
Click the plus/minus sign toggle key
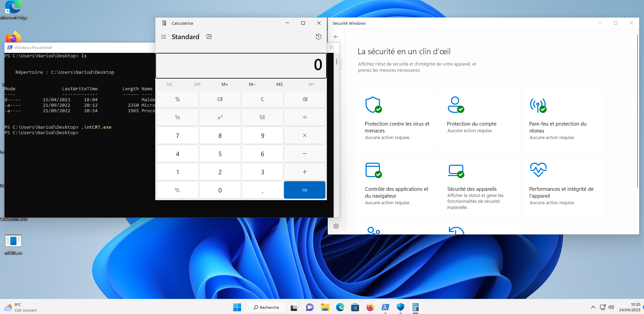click(x=178, y=190)
